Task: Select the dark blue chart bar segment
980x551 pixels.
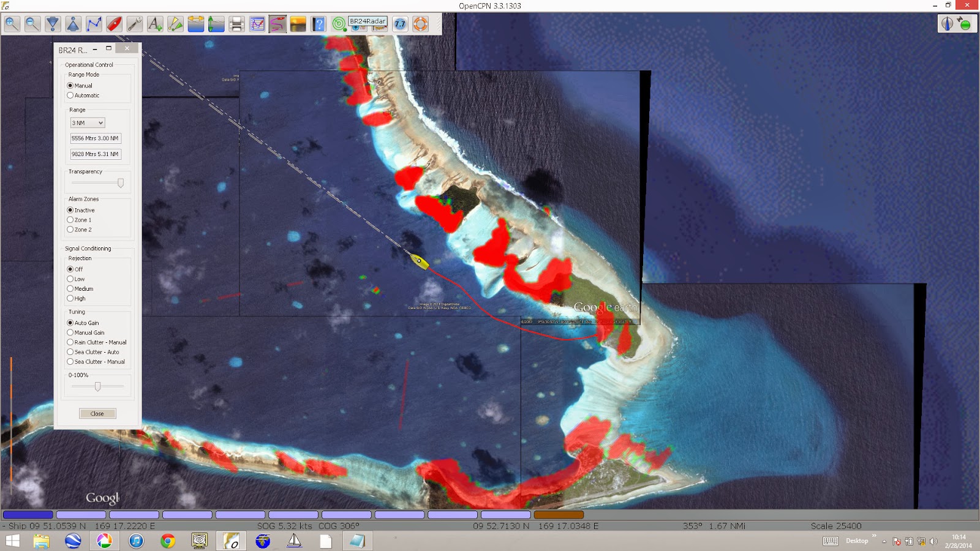Action: coord(28,515)
